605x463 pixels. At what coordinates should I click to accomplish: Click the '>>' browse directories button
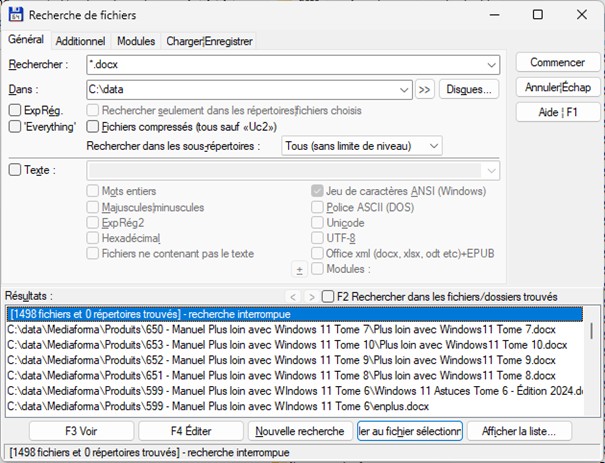click(x=424, y=90)
